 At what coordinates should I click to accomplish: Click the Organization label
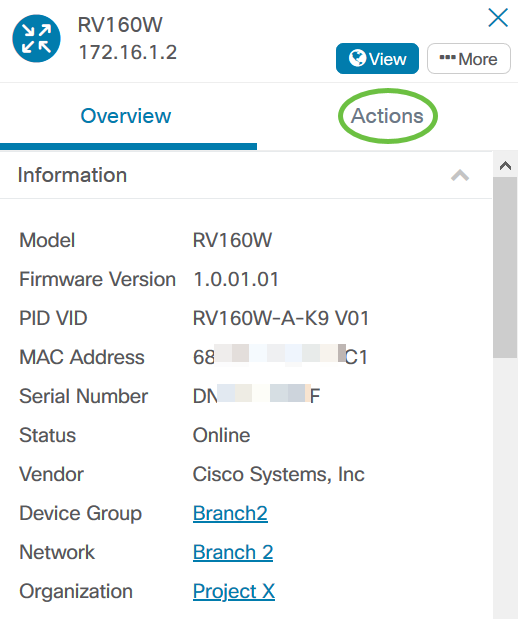point(76,591)
